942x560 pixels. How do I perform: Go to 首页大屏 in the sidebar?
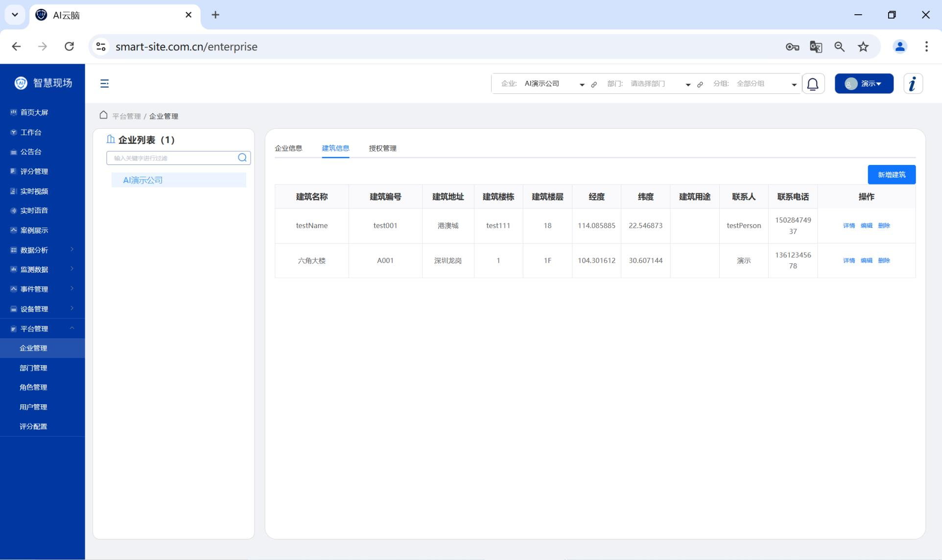click(x=42, y=112)
